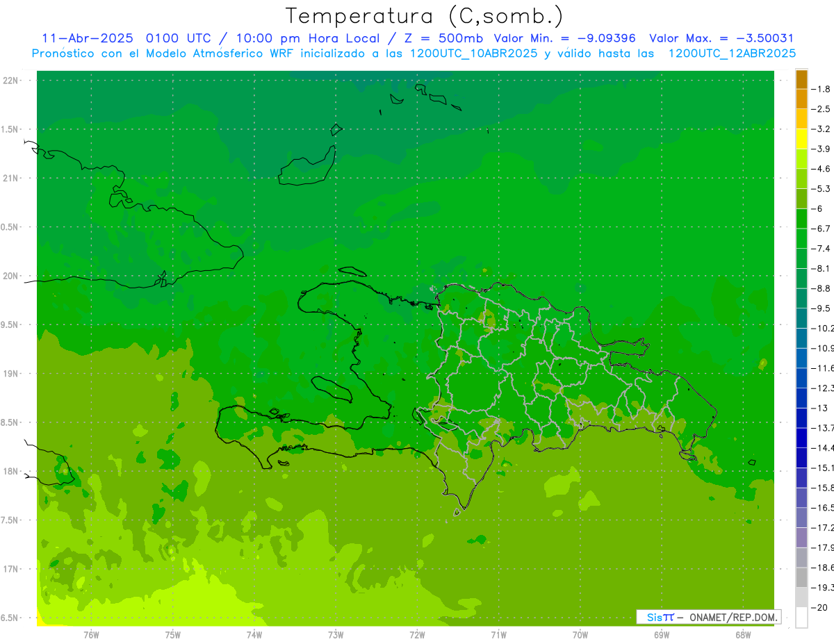The width and height of the screenshot is (834, 644).
Task: Pick the lime swatch between -3.9 and -4.6
Action: 801,159
